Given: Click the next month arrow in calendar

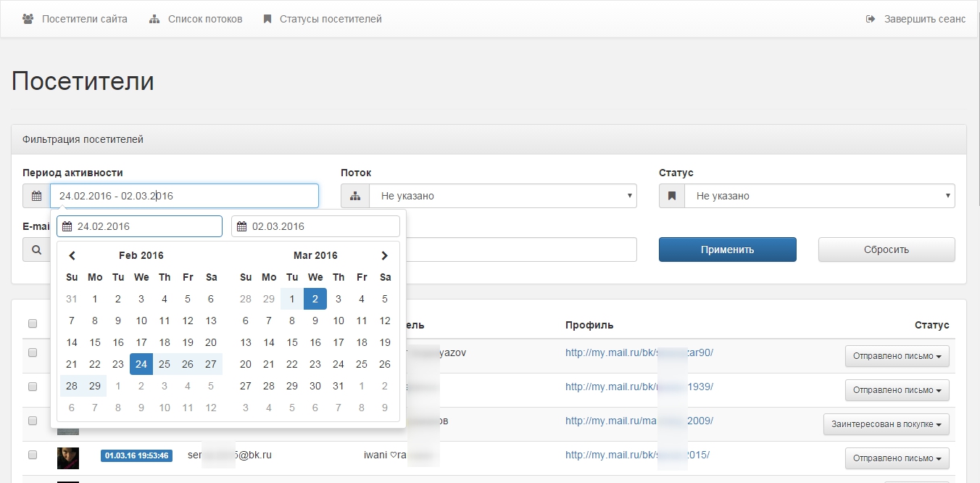Looking at the screenshot, I should coord(385,255).
